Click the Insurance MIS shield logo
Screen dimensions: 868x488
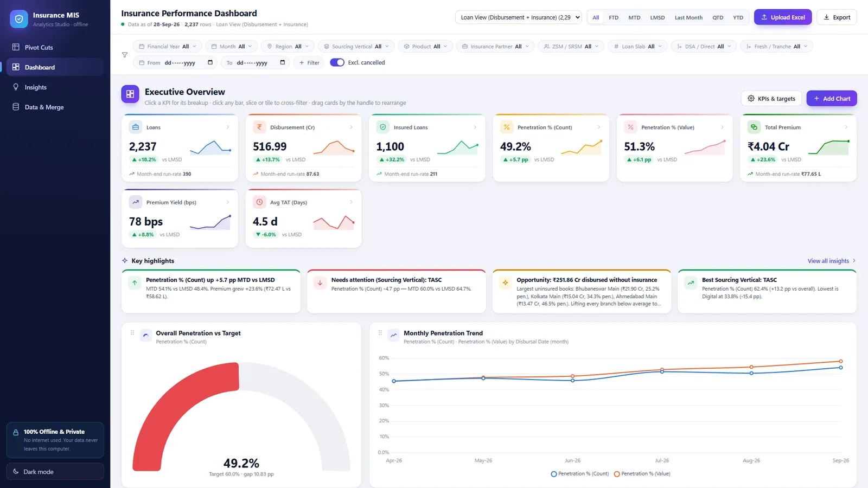coord(19,19)
